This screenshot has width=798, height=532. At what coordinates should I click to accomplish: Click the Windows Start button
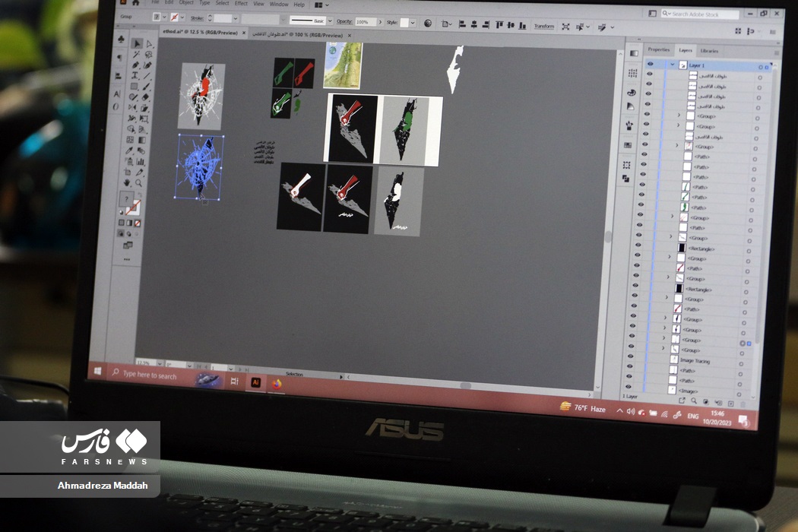(x=98, y=371)
